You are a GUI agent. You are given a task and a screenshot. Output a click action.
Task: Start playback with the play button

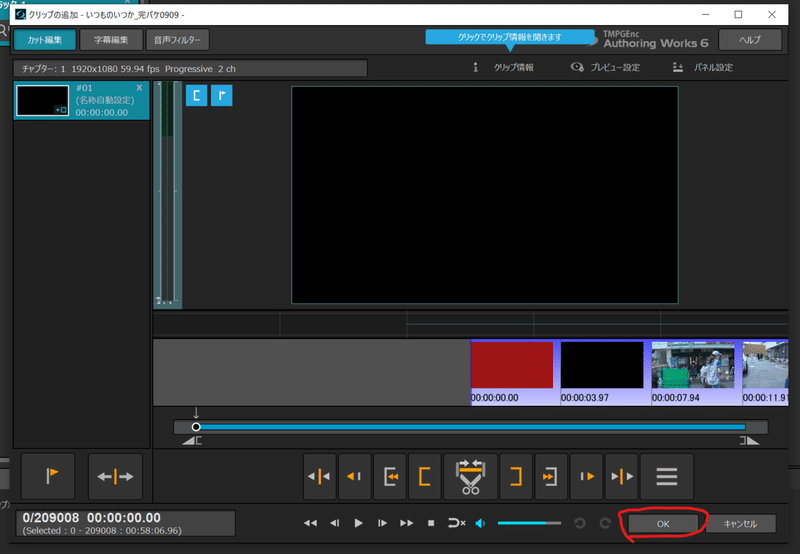click(x=358, y=523)
